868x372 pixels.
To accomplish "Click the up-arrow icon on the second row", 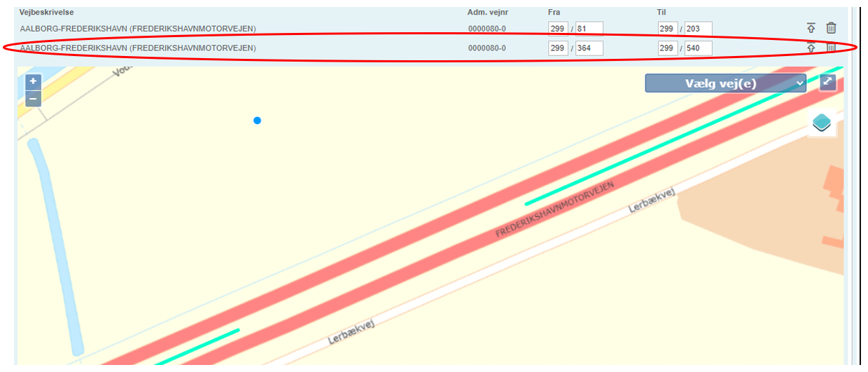I will 811,48.
